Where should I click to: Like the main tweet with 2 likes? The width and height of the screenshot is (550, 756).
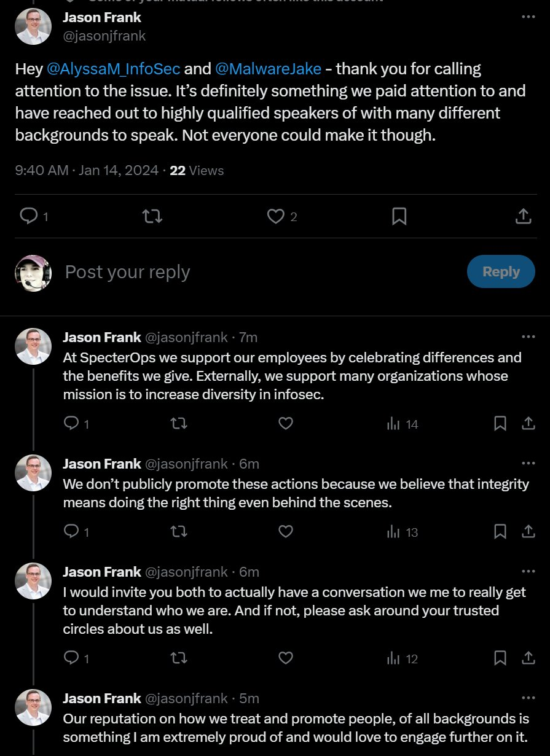click(x=277, y=216)
